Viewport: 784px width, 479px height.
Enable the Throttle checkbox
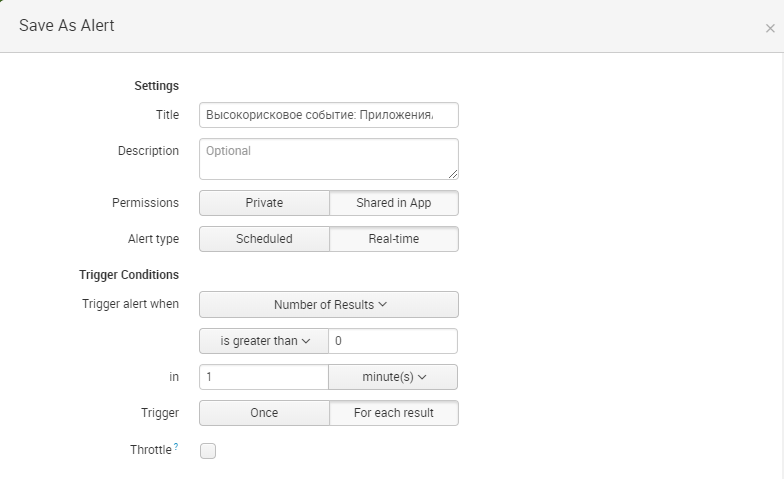pyautogui.click(x=208, y=451)
